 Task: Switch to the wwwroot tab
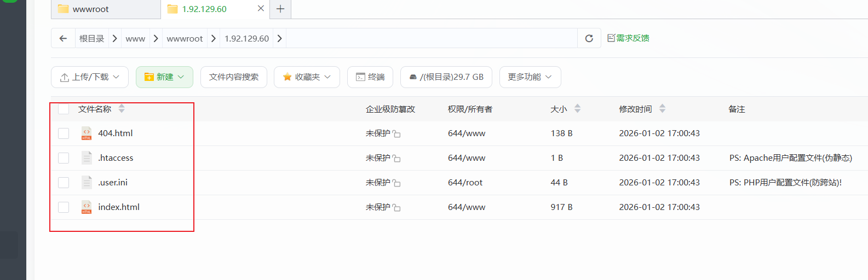91,9
